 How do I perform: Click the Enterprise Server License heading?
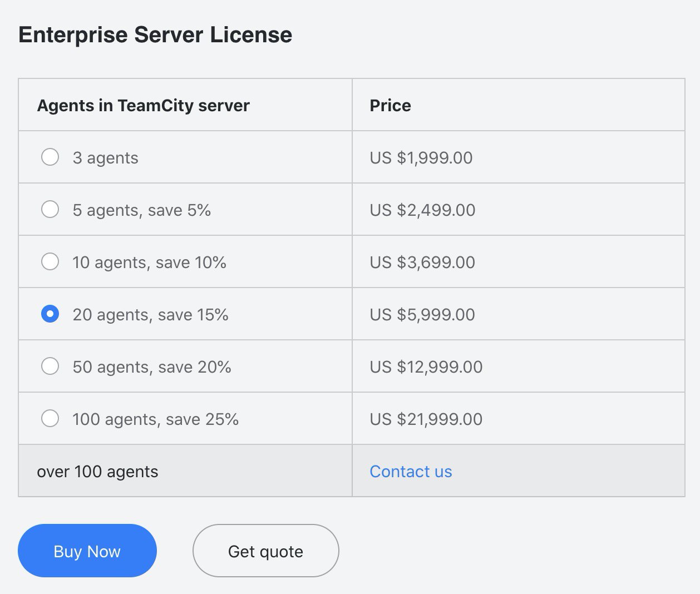point(155,35)
